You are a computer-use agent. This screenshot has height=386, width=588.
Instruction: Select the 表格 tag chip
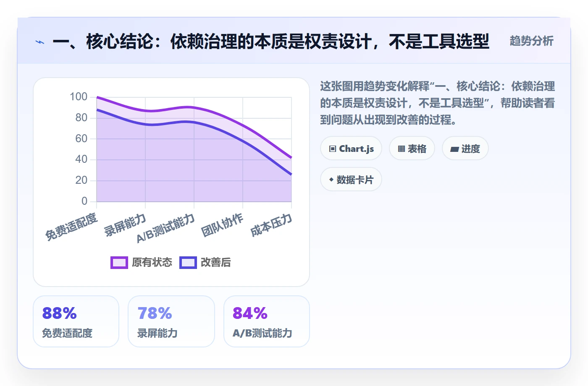(412, 149)
